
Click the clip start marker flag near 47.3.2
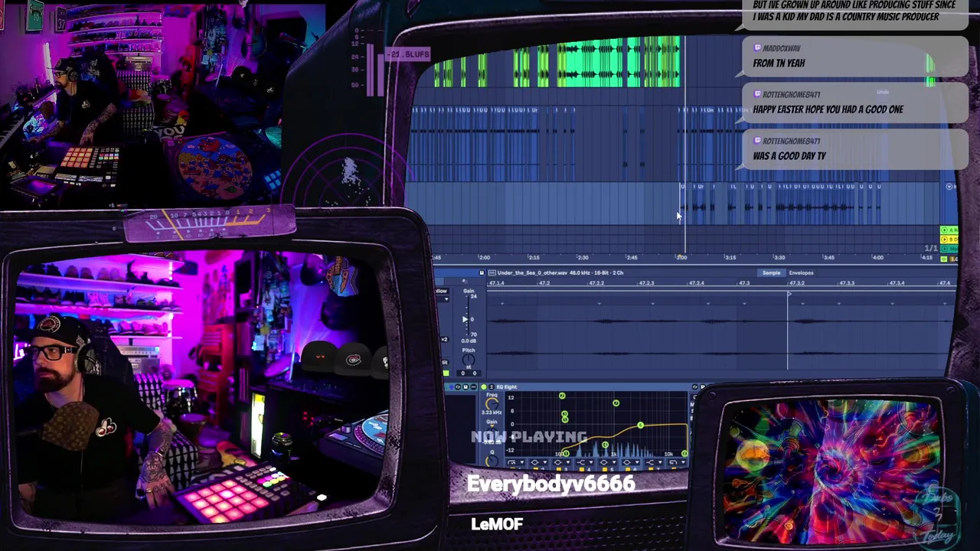pos(789,294)
